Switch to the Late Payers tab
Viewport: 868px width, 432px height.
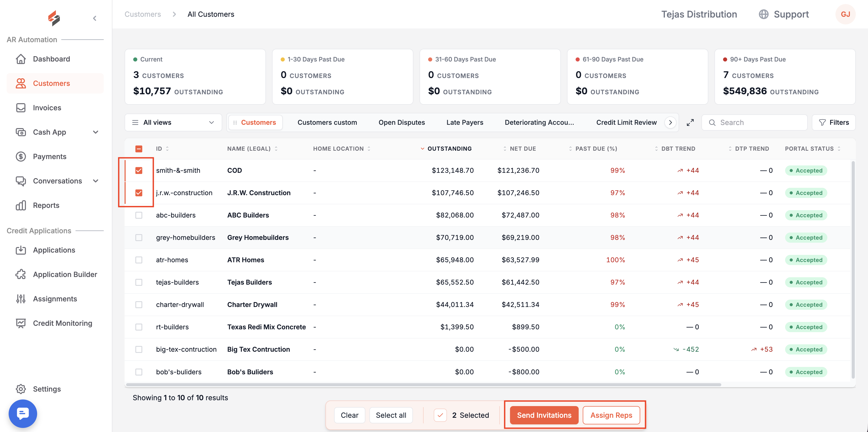(x=465, y=122)
